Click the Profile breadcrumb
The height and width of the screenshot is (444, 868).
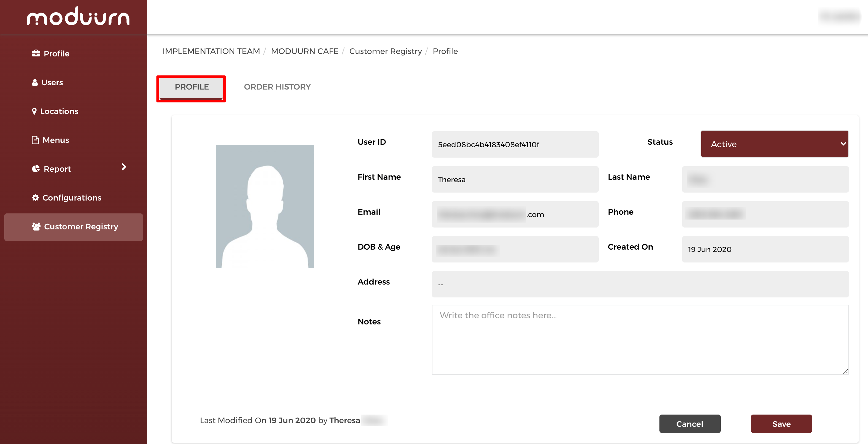(445, 51)
